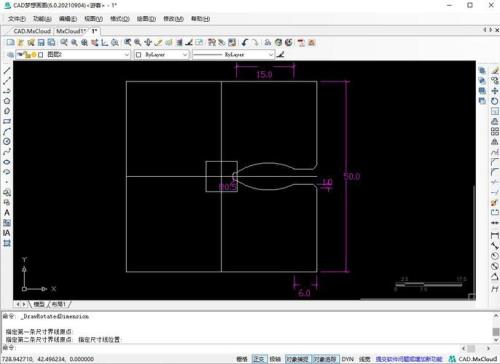The image size is (500, 364).
Task: Expand the ByLayer linetype dropdown
Action: [233, 55]
